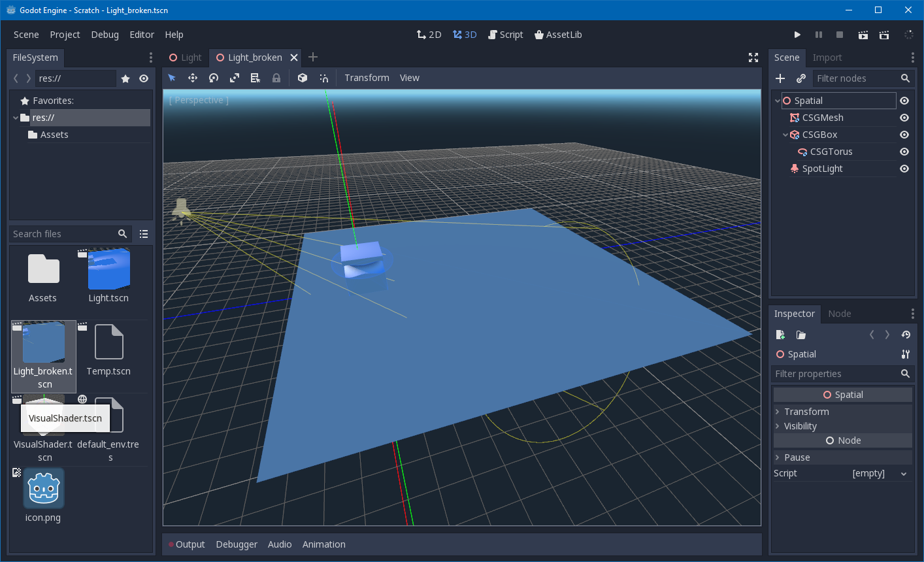Hide the CSGMesh node via eye icon
The image size is (924, 562).
coord(904,118)
